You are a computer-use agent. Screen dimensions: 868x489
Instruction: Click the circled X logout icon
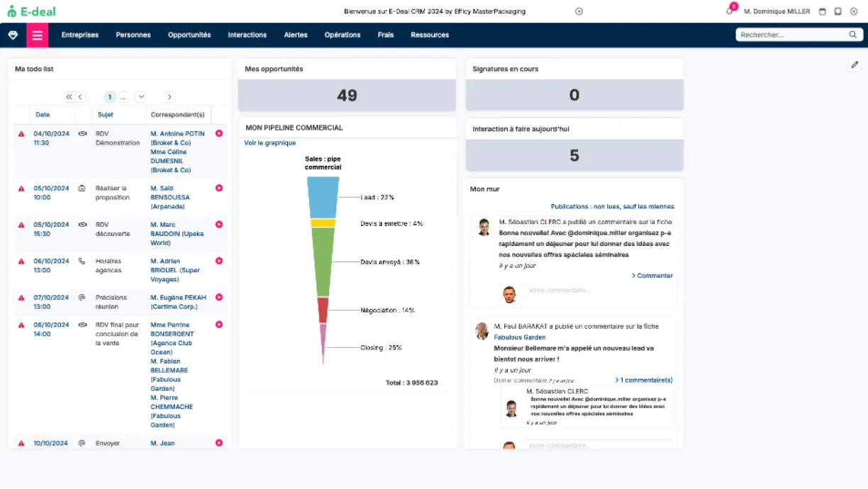point(852,11)
